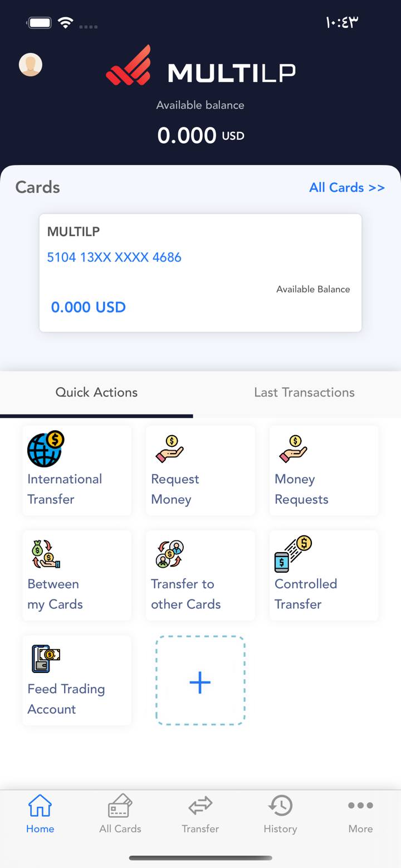Open the Request Money hand icon

point(169,449)
